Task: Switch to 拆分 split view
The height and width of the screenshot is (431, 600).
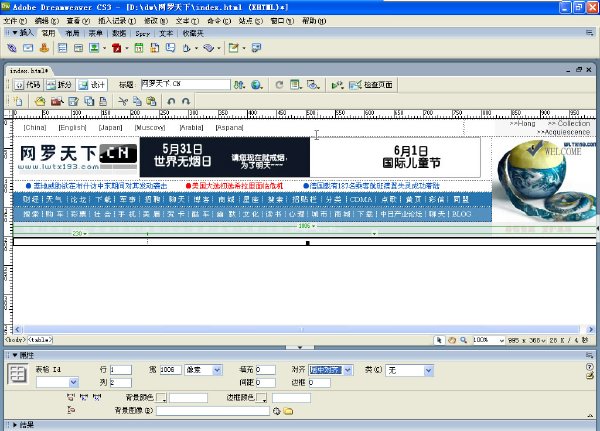Action: point(59,85)
